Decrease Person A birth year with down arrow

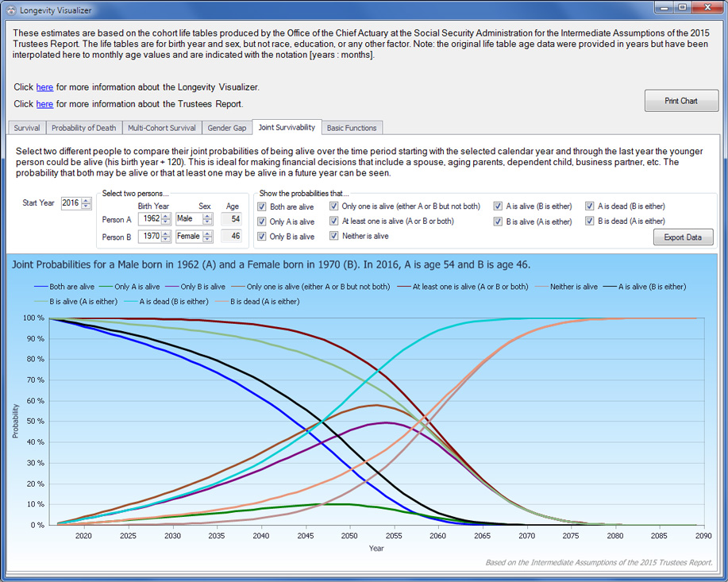[166, 222]
